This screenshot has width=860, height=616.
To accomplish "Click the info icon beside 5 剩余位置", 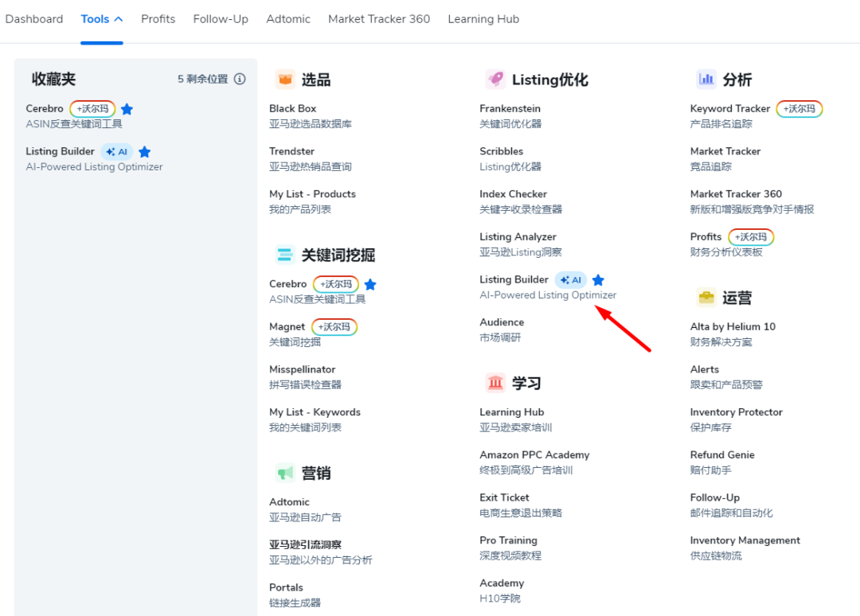I will coord(240,79).
